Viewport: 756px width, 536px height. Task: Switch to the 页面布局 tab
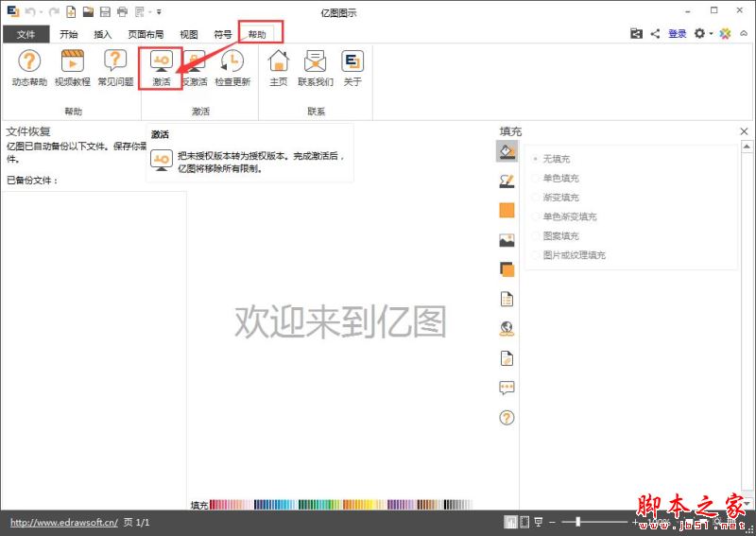[146, 34]
